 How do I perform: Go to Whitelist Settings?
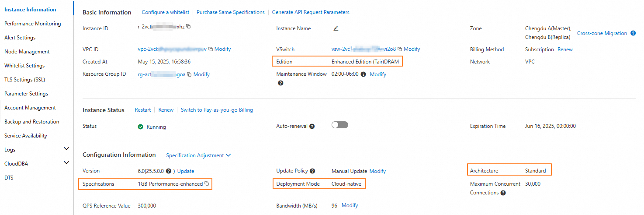[24, 66]
